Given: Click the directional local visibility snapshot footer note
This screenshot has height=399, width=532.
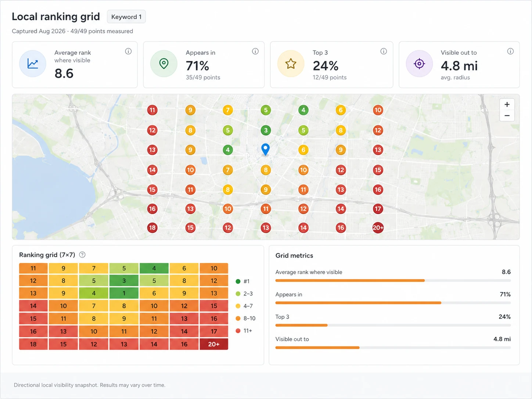Looking at the screenshot, I should click(x=90, y=385).
